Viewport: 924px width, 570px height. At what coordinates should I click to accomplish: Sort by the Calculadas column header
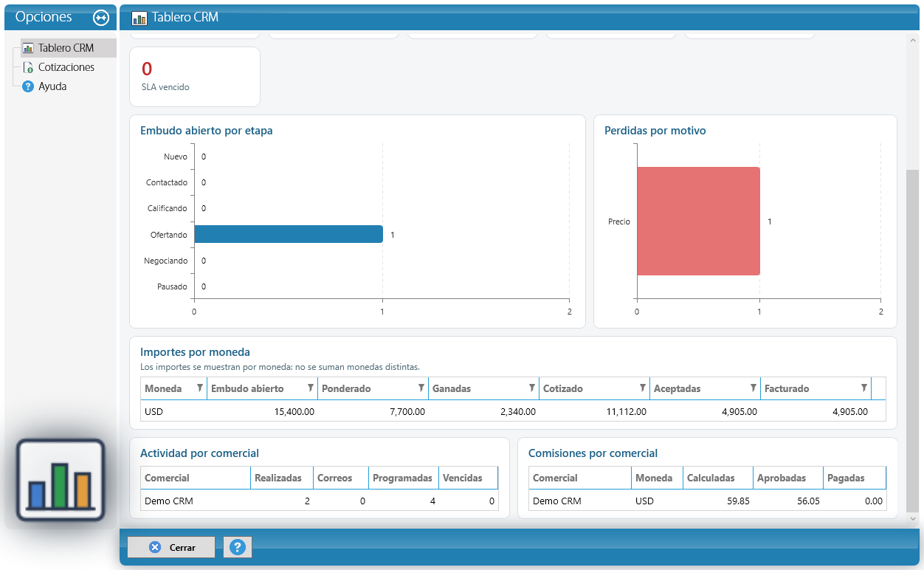tap(718, 478)
